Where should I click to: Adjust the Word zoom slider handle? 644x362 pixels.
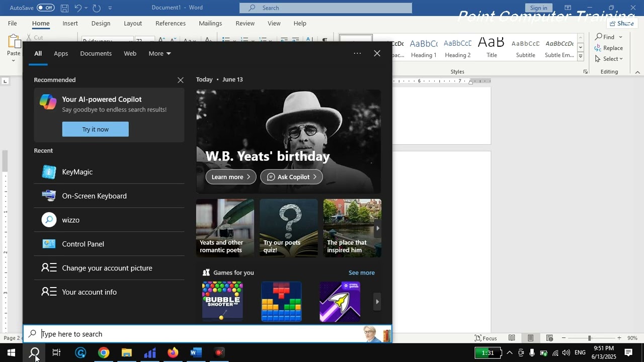(589, 338)
